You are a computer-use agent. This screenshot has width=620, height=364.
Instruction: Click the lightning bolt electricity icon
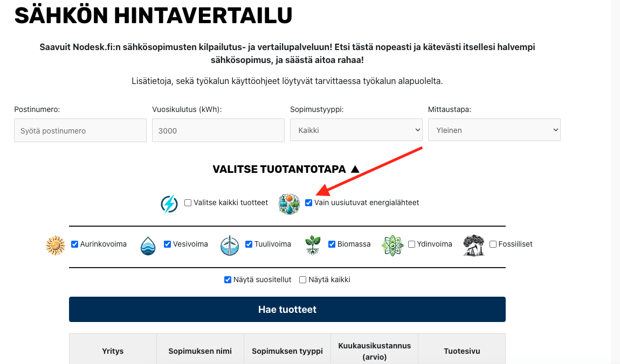tap(169, 204)
